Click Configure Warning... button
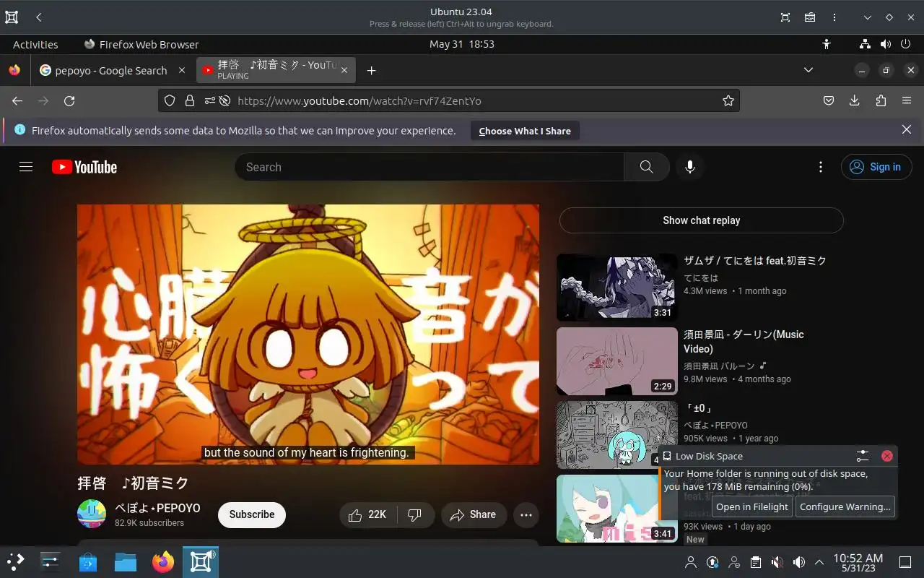The image size is (924, 578). pos(845,506)
